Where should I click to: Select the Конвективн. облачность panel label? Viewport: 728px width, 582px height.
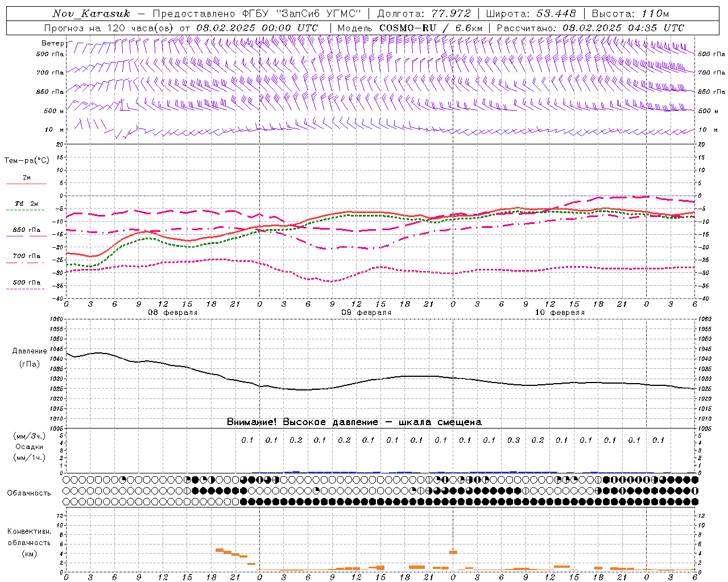[x=29, y=537]
